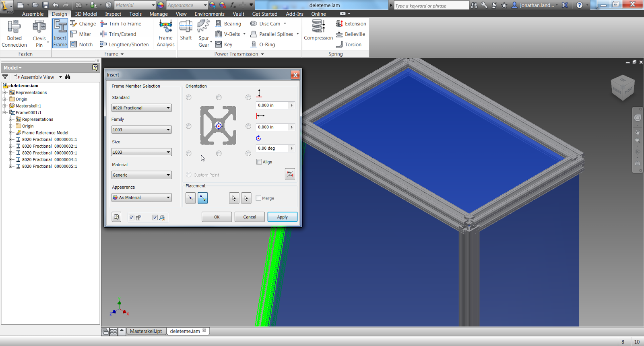Select Parallel Splines tool
Image resolution: width=644 pixels, height=346 pixels.
tap(272, 34)
